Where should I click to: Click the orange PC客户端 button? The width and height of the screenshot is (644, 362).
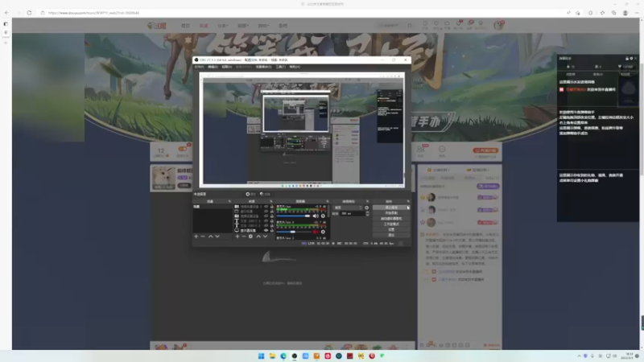pos(485,150)
